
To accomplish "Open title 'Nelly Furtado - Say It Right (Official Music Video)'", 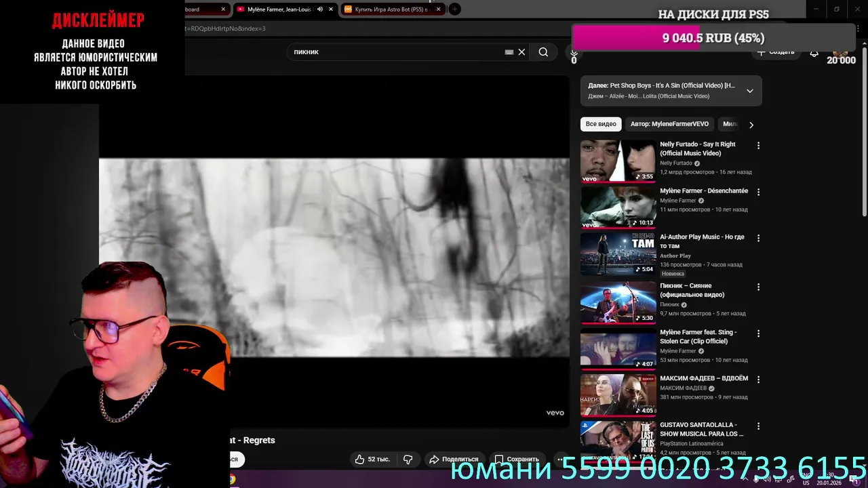I will tap(698, 148).
